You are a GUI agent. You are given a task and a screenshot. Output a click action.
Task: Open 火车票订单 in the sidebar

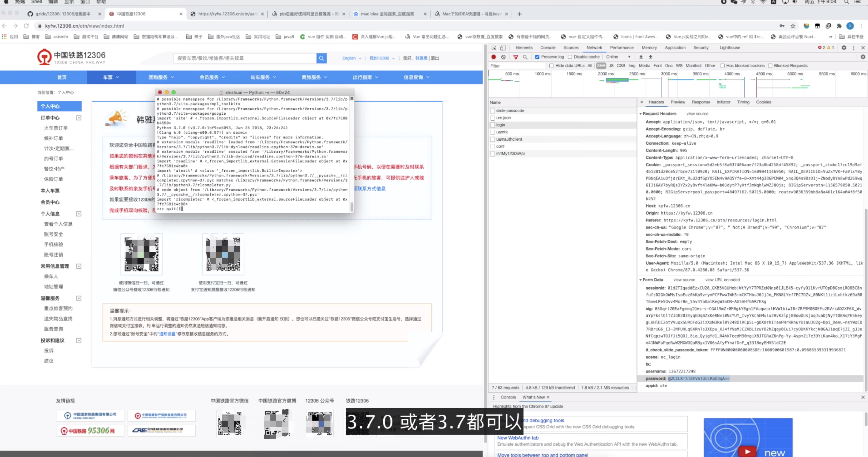(x=56, y=128)
